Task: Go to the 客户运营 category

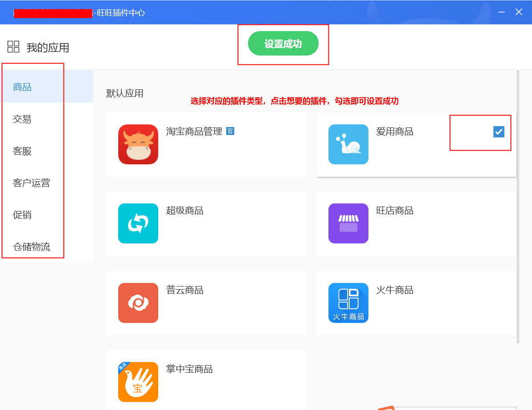Action: [x=32, y=183]
